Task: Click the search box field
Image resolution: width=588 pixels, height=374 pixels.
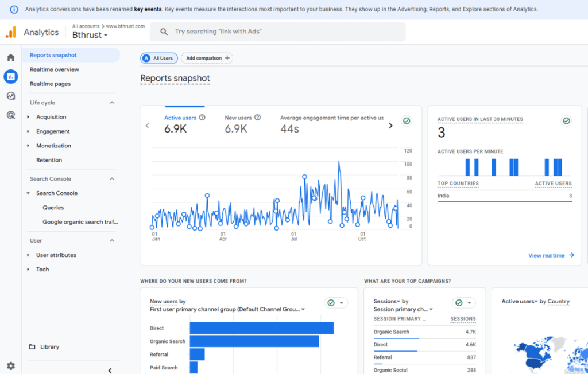Action: (x=278, y=32)
